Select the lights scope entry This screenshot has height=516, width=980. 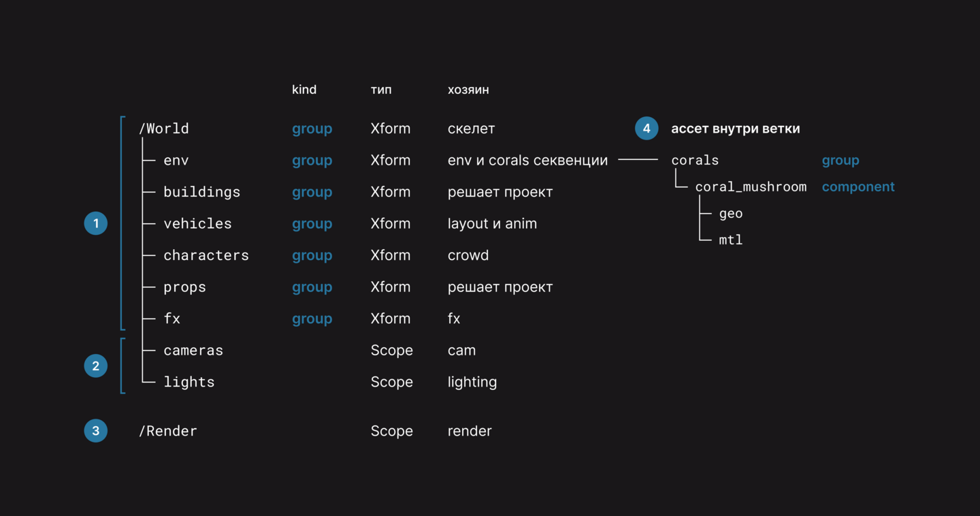pyautogui.click(x=189, y=382)
